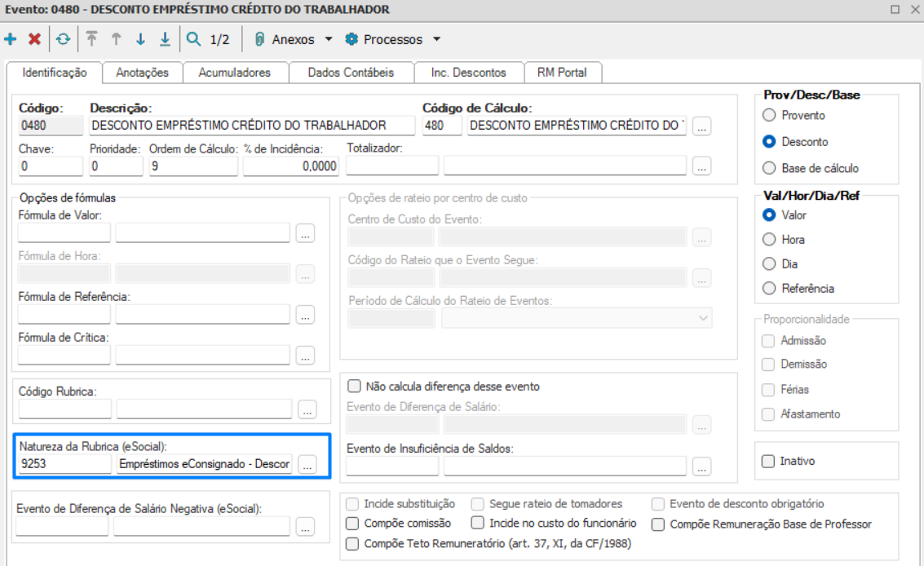Viewport: 924px width, 566px height.
Task: Open the search magnifier tool
Action: coord(193,39)
